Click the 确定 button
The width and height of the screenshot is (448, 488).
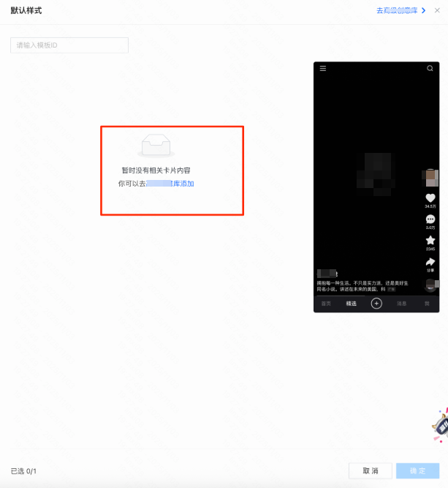pos(417,470)
